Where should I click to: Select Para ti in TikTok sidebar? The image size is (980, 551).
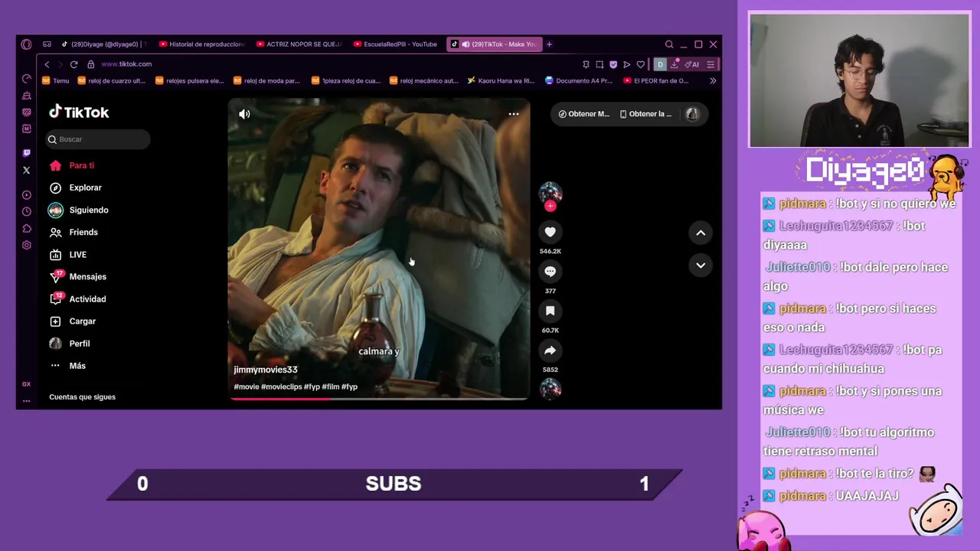[72, 165]
